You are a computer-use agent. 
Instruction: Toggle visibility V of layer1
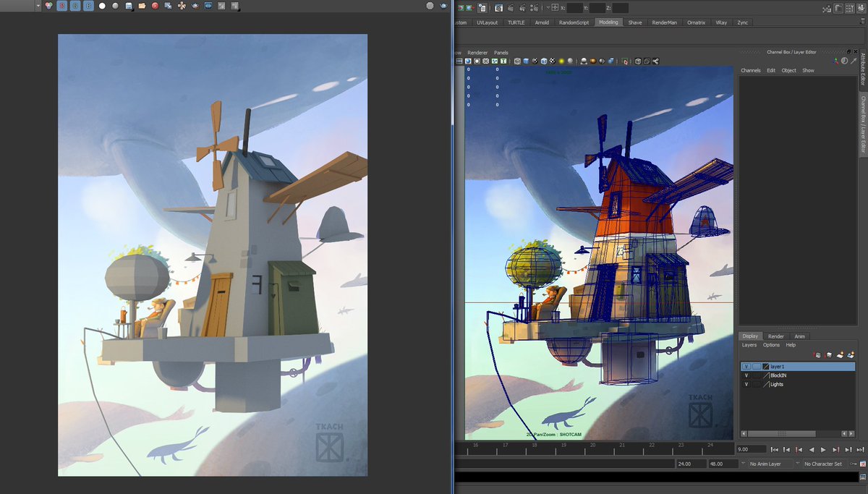tap(746, 367)
